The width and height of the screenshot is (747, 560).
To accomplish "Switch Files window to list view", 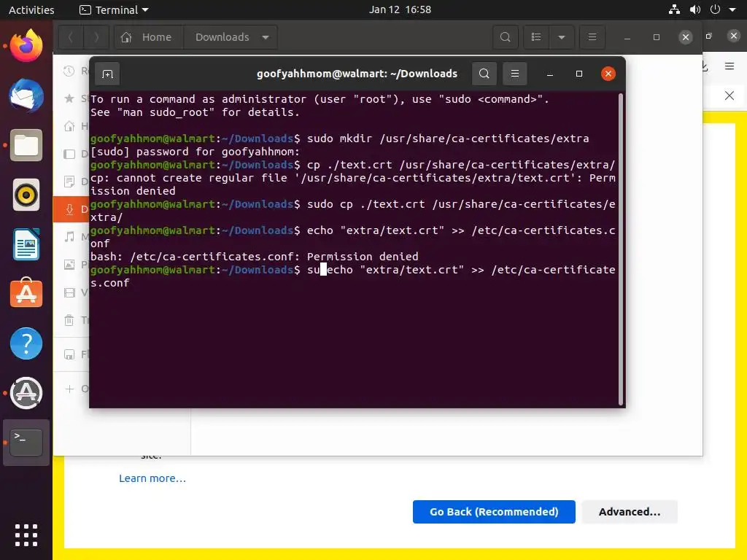I will (536, 37).
